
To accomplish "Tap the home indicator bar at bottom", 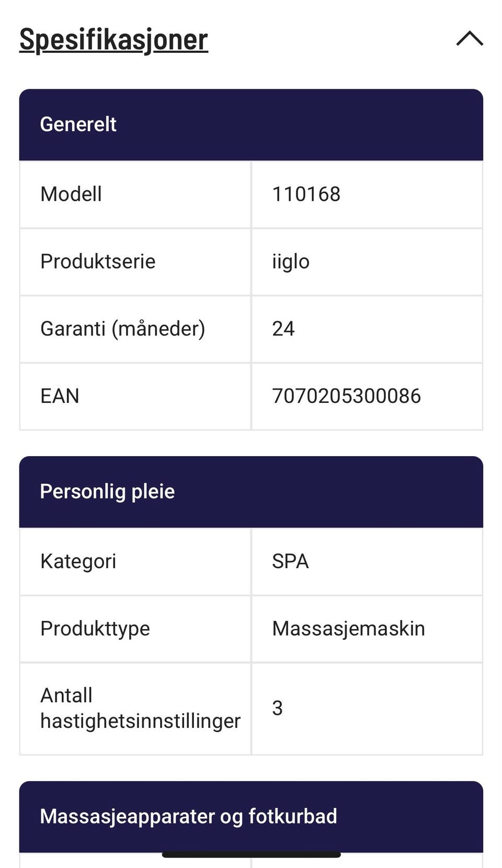I will (x=251, y=855).
